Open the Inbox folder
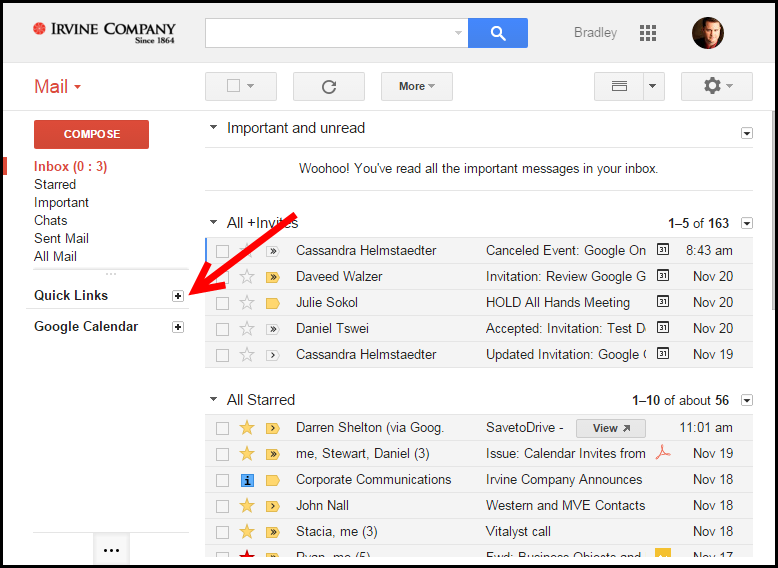 [x=70, y=167]
